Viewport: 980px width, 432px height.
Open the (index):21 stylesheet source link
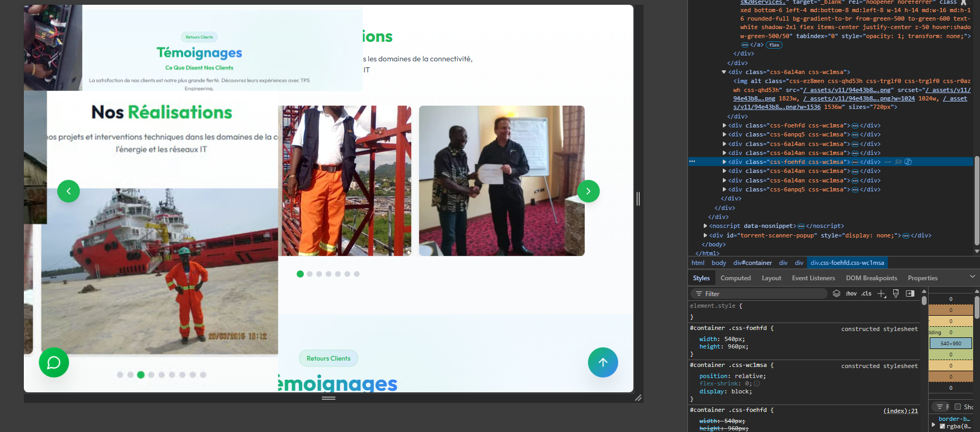pos(900,411)
